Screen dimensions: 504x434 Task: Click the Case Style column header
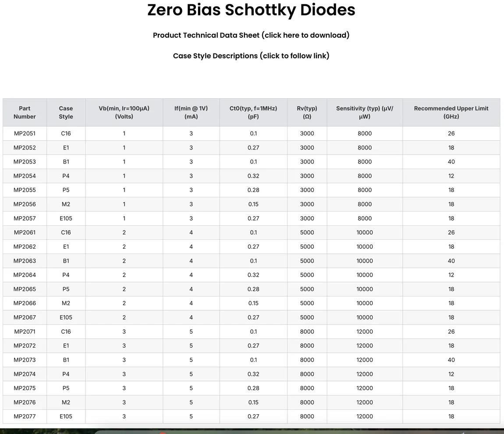pyautogui.click(x=66, y=112)
